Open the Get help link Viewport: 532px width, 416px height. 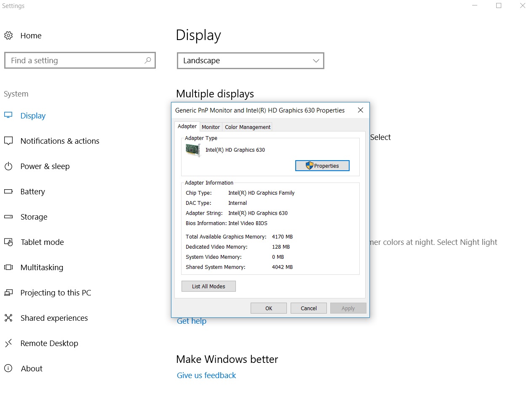click(x=192, y=321)
